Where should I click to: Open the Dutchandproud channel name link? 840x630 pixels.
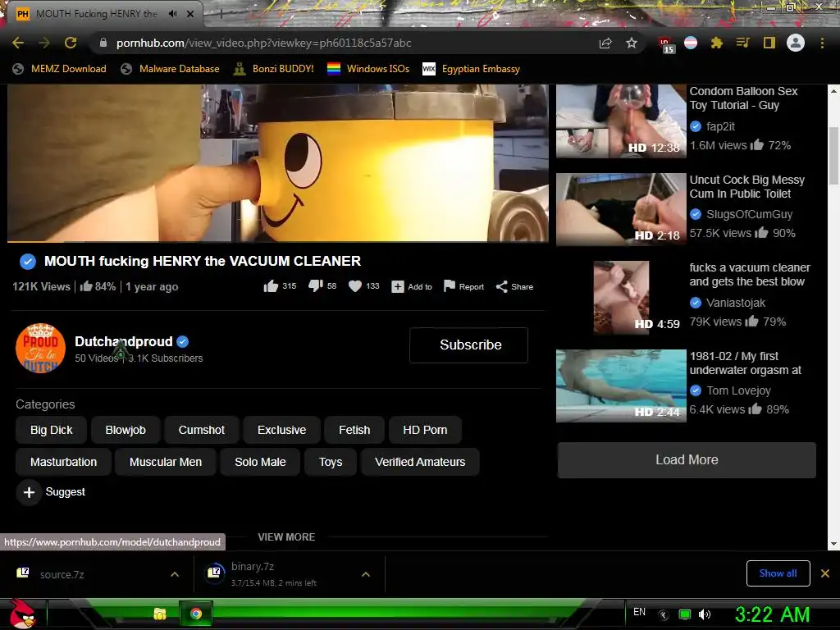click(x=124, y=341)
